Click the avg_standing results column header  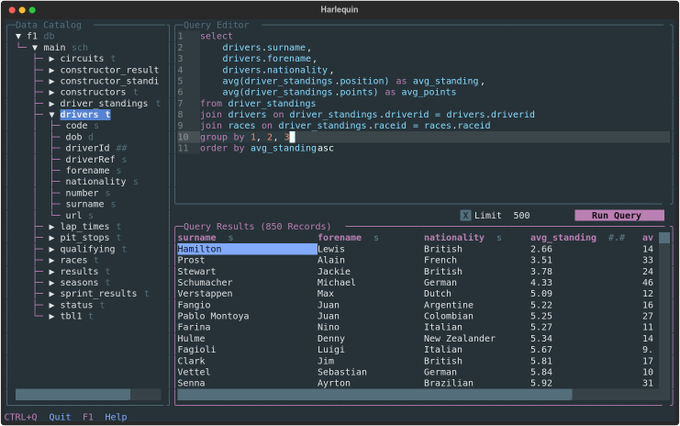click(563, 238)
